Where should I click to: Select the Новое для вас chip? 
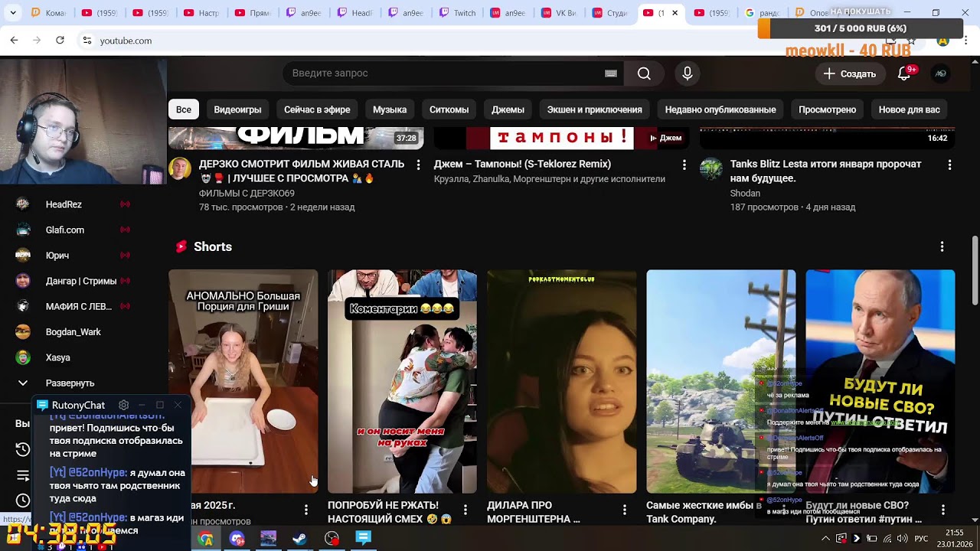(x=909, y=109)
